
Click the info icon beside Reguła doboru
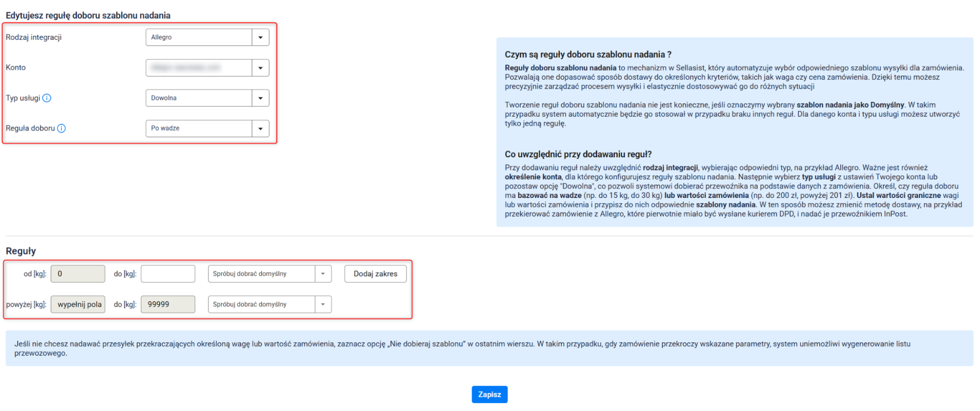pos(61,128)
